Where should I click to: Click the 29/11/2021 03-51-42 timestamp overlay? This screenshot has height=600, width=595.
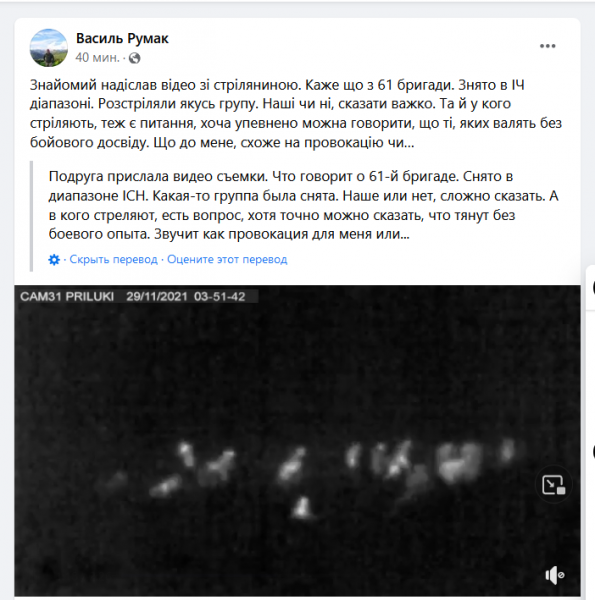click(186, 297)
